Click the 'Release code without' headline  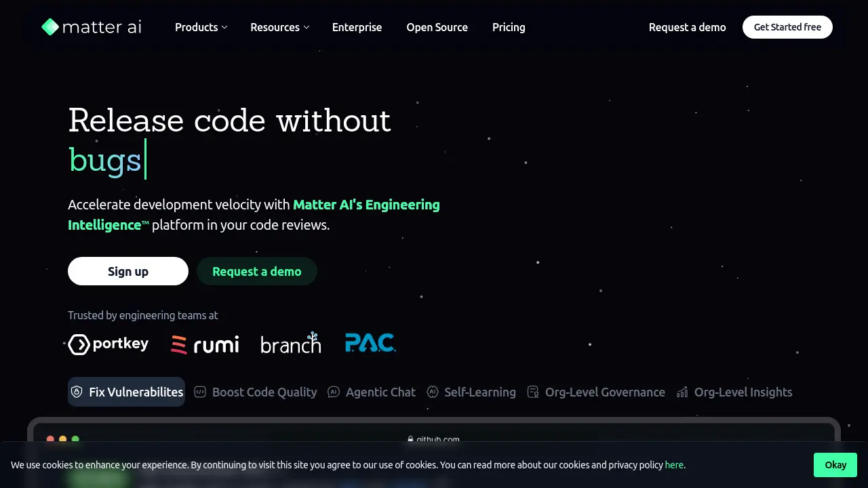click(229, 120)
